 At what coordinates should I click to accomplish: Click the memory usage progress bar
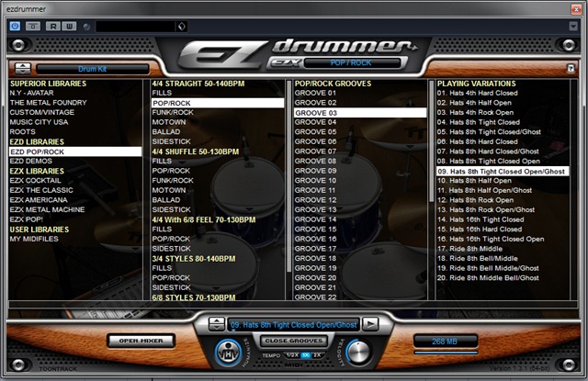[x=446, y=353]
